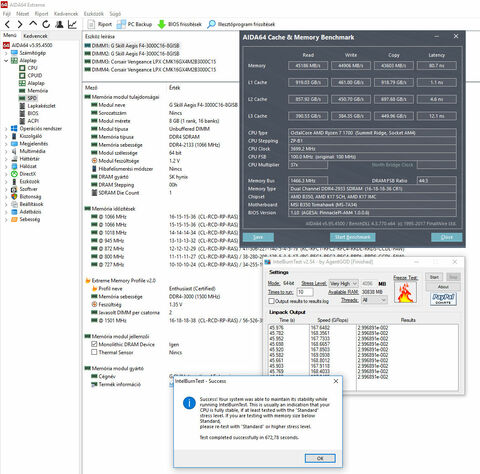Open the Nézet menu
The width and height of the screenshot is (480, 474).
[x=22, y=14]
